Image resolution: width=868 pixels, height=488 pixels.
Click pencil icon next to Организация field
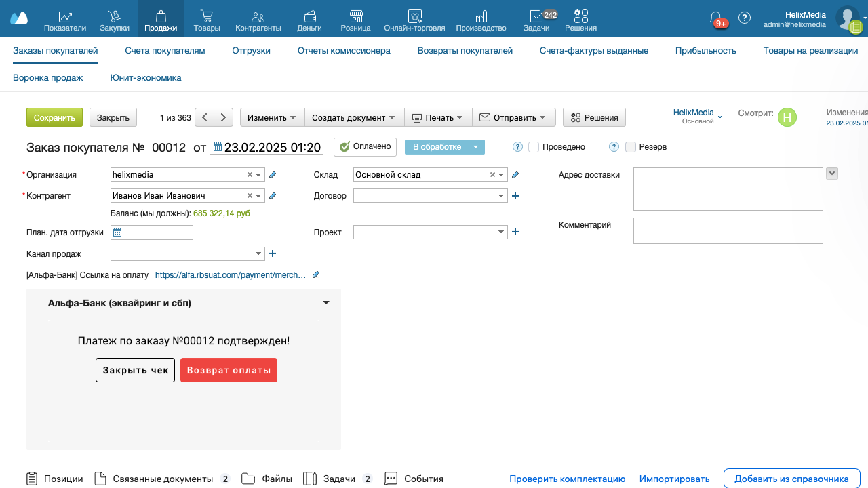tap(273, 175)
